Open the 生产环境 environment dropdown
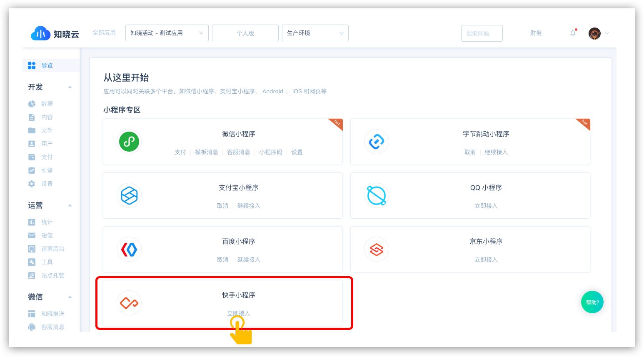The height and width of the screenshot is (357, 644). (315, 33)
